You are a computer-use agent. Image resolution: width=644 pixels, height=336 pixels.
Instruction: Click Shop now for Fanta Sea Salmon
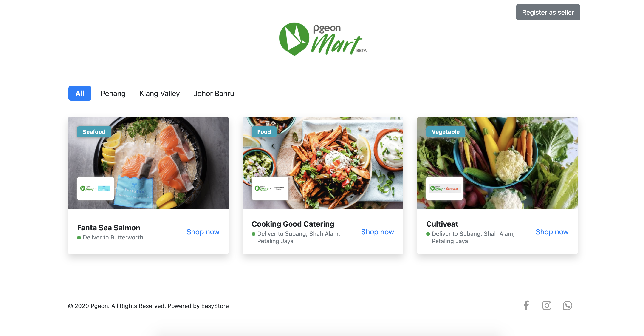203,232
